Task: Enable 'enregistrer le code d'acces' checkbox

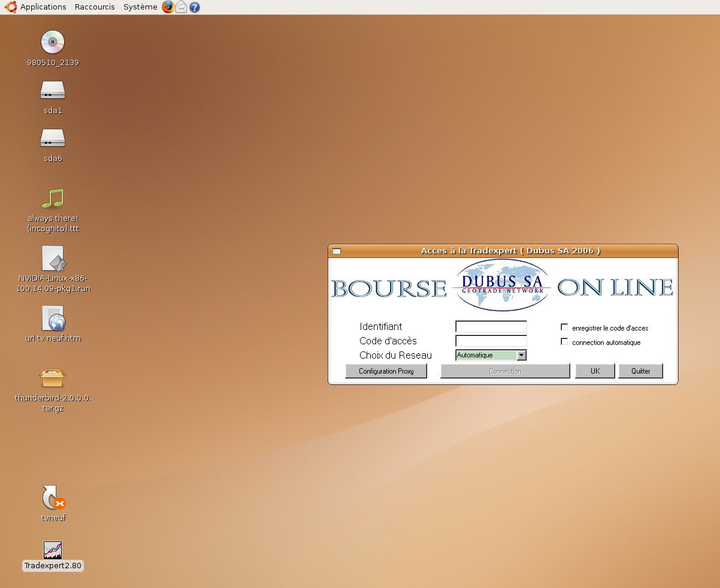Action: [564, 328]
